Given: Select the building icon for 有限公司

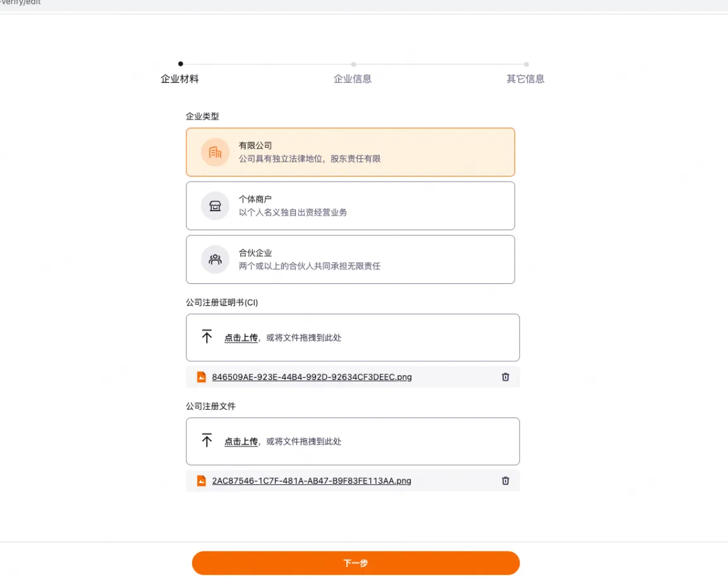Looking at the screenshot, I should [215, 152].
